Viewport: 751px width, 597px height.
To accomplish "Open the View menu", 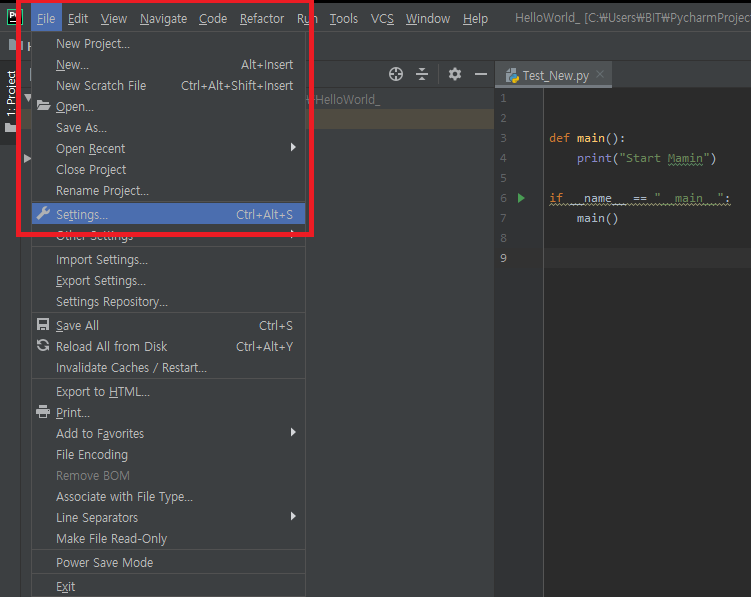I will [x=114, y=19].
